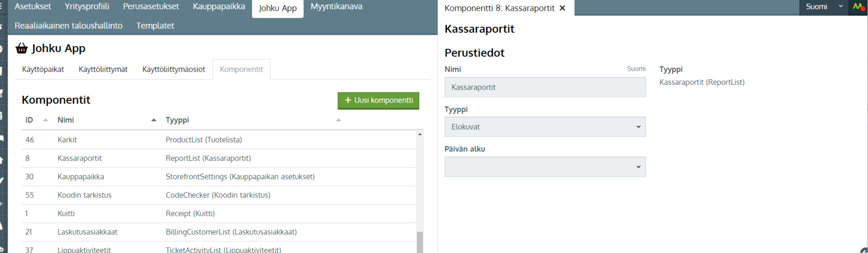Select the Käyttöliittymät tab
868x253 pixels.
click(x=103, y=69)
